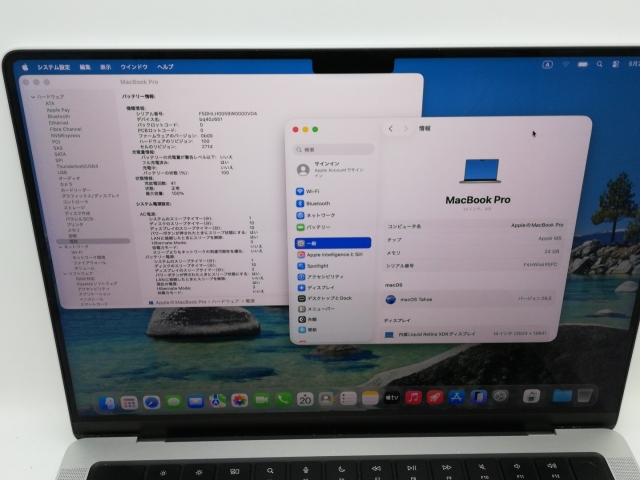The image size is (640, 480).
Task: Select NVMExpress in hardware list
Action: tap(65, 136)
